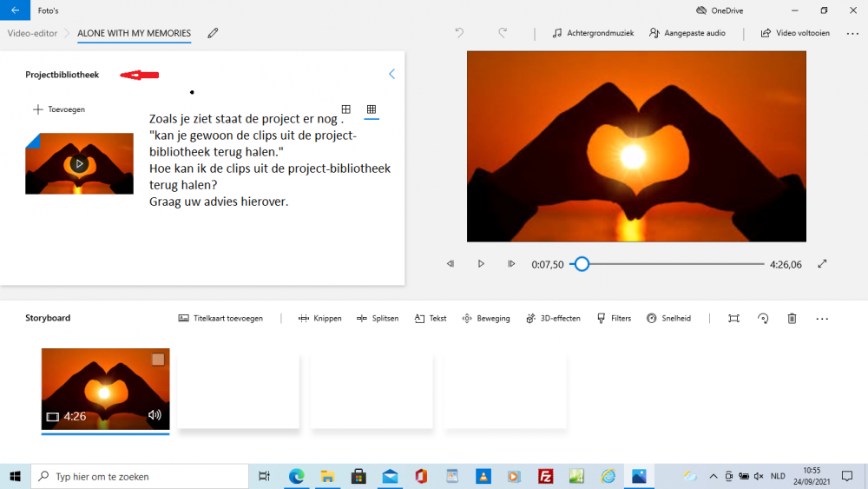Viewport: 868px width, 489px height.
Task: Collapse the Projectbibliotheek panel
Action: [x=391, y=75]
